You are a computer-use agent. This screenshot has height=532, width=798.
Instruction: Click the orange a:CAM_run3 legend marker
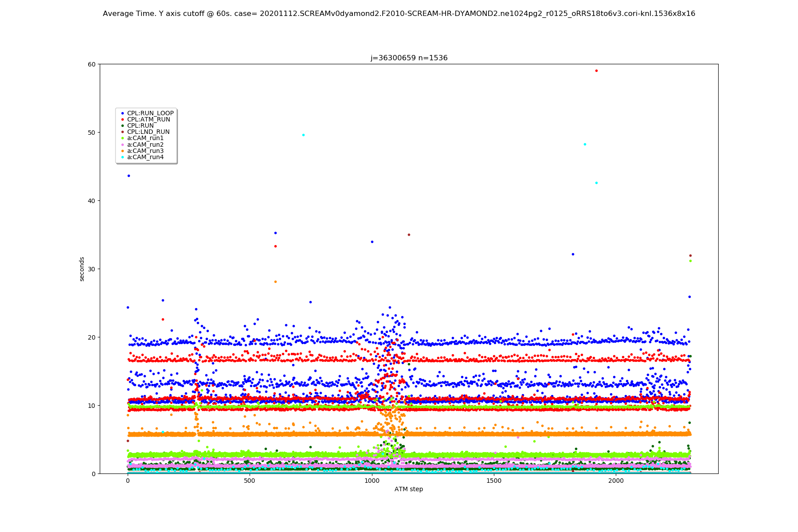(x=122, y=151)
